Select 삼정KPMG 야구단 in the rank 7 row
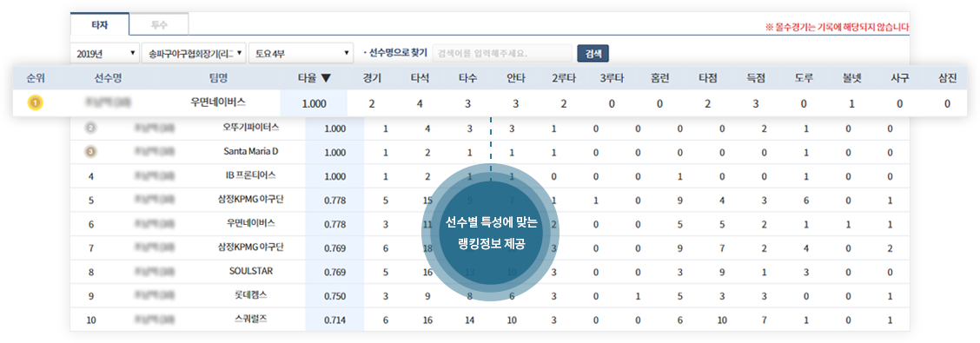Screen dimensions: 980x343 [250, 247]
